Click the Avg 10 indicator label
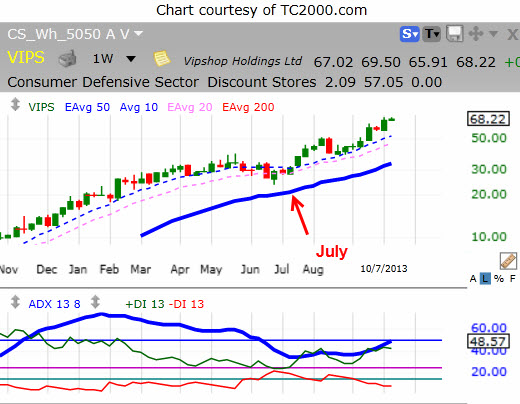520x404 pixels. [x=139, y=107]
